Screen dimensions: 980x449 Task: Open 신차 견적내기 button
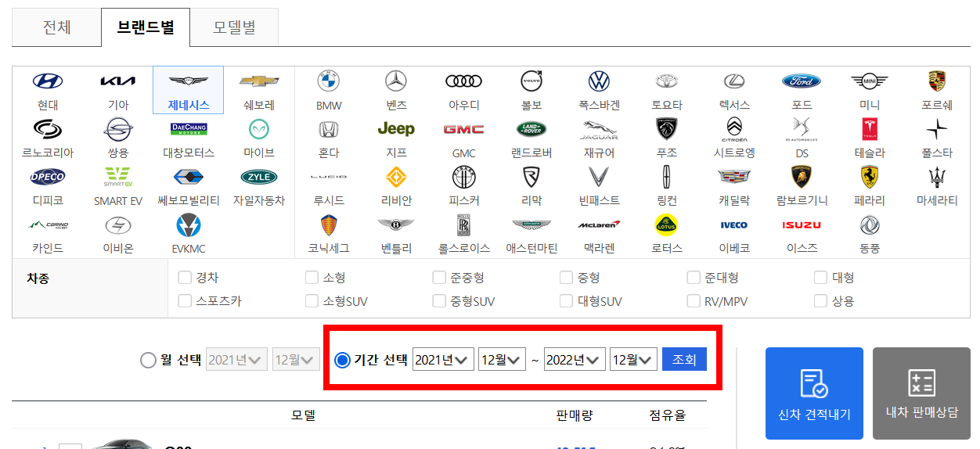[814, 394]
